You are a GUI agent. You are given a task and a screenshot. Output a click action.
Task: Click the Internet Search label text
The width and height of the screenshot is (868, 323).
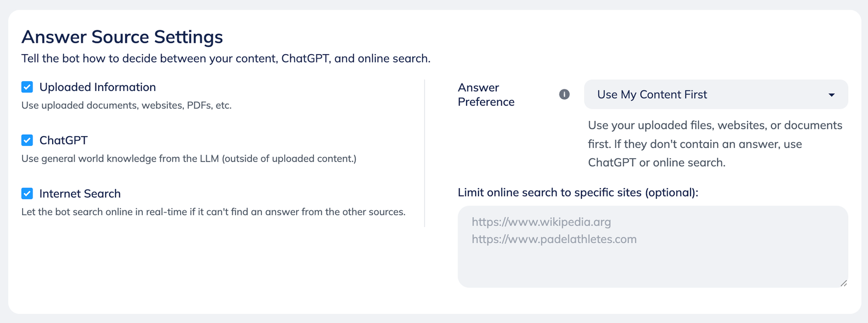(80, 193)
